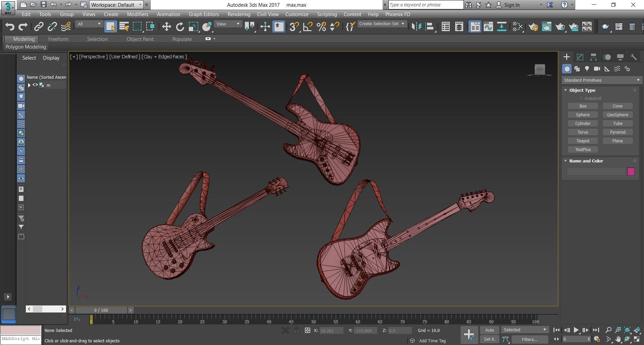644x345 pixels.
Task: Click the Undo arrow in main toolbar
Action: click(x=10, y=27)
